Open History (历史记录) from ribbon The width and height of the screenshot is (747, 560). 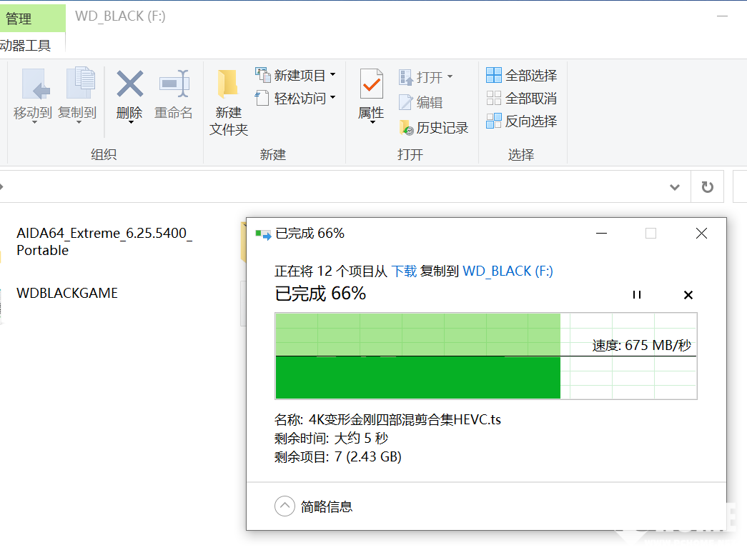point(433,127)
